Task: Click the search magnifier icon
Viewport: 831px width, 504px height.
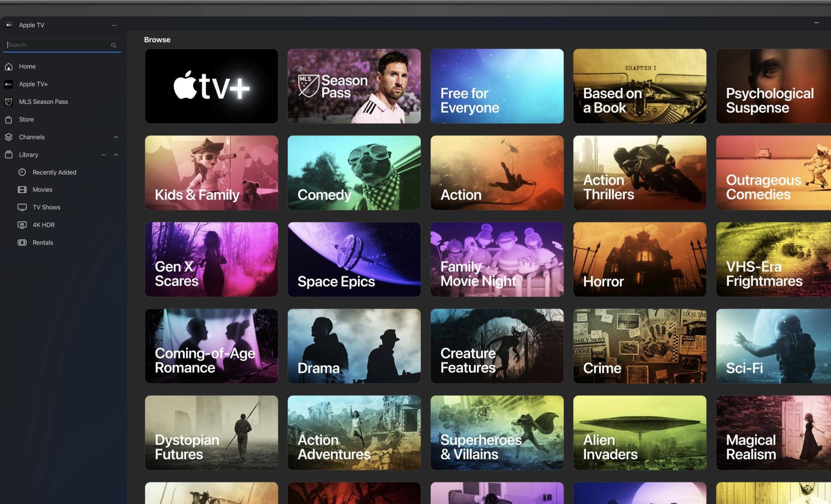Action: point(114,45)
